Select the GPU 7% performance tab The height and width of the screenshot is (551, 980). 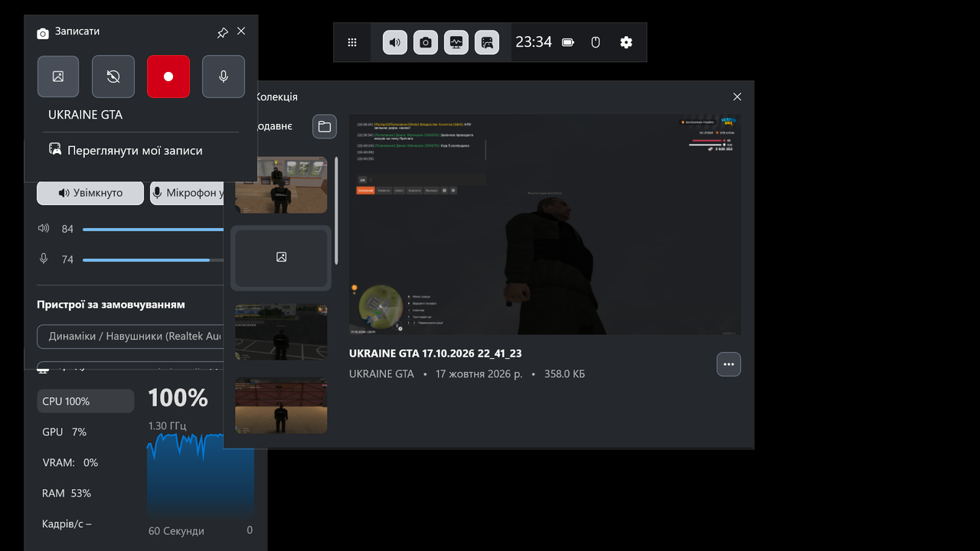tap(86, 432)
